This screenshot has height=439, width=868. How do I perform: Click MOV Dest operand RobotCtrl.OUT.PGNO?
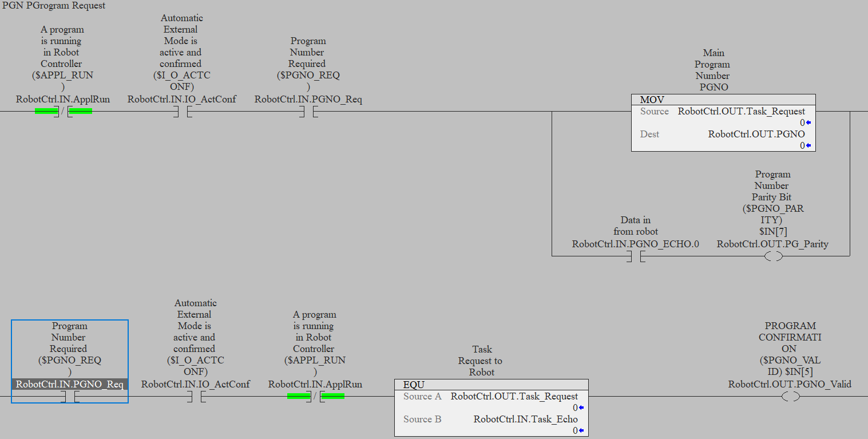click(x=756, y=134)
